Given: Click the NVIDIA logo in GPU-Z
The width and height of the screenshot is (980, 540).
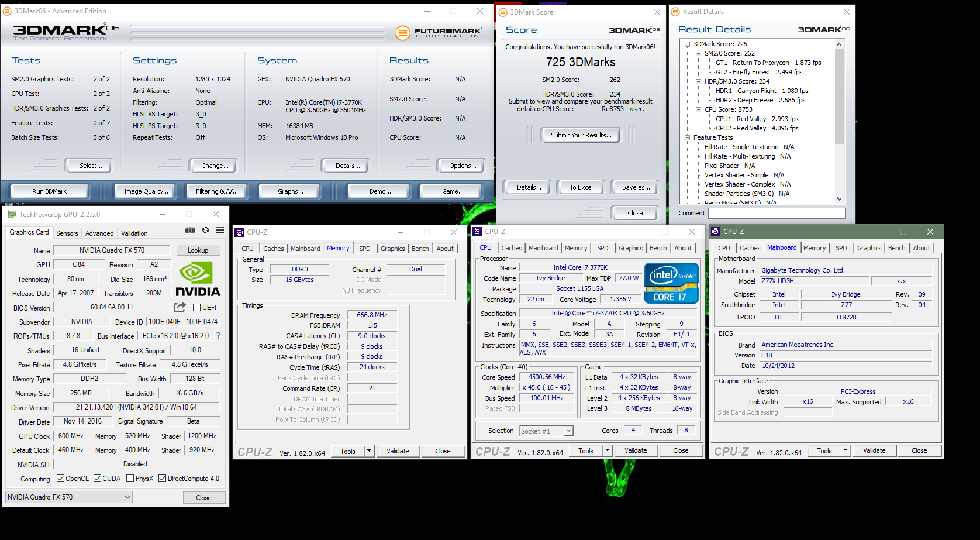Looking at the screenshot, I should [x=198, y=279].
